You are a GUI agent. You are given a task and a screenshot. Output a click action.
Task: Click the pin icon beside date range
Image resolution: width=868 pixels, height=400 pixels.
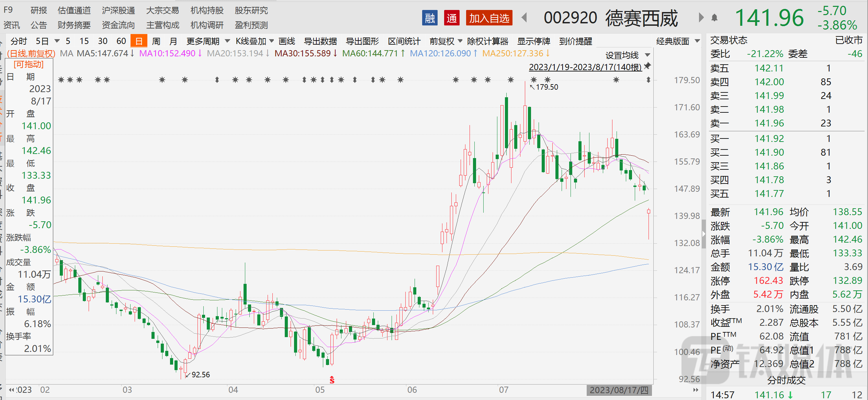[x=647, y=66]
